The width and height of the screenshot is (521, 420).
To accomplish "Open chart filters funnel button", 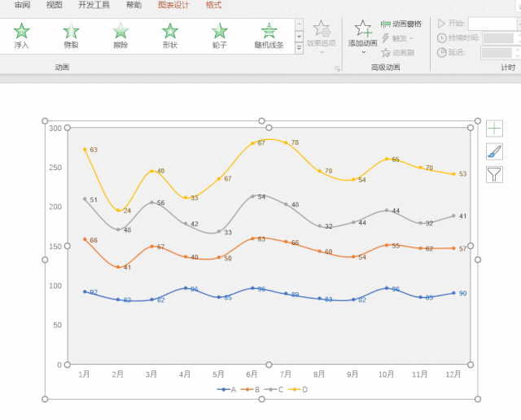I will tap(494, 174).
